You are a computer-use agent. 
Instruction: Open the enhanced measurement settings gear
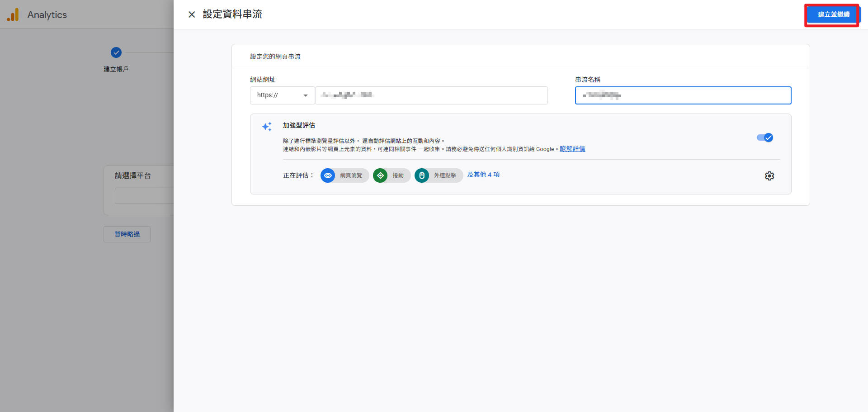(769, 176)
